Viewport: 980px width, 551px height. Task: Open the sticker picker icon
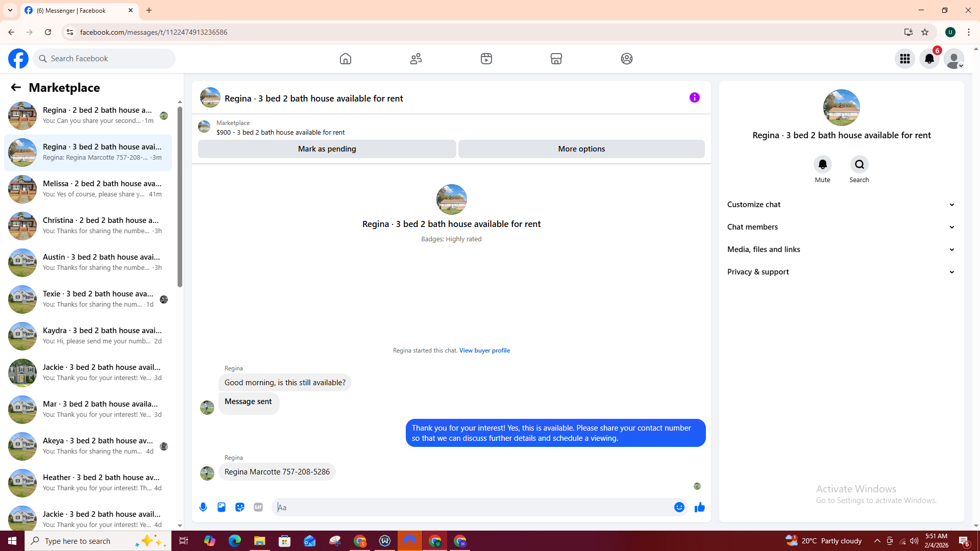pyautogui.click(x=240, y=507)
